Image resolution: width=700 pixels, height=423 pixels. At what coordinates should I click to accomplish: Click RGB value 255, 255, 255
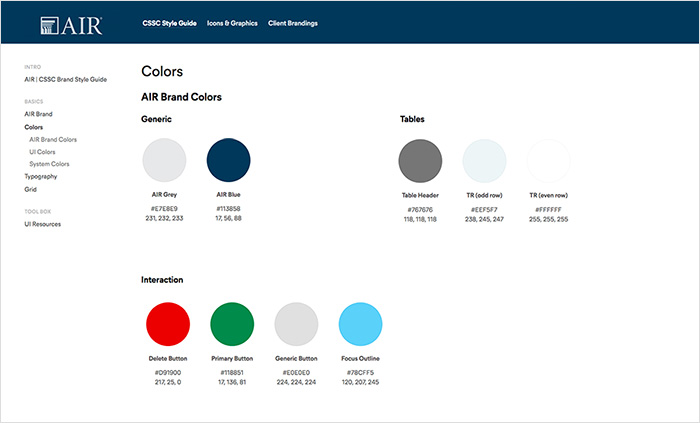549,220
